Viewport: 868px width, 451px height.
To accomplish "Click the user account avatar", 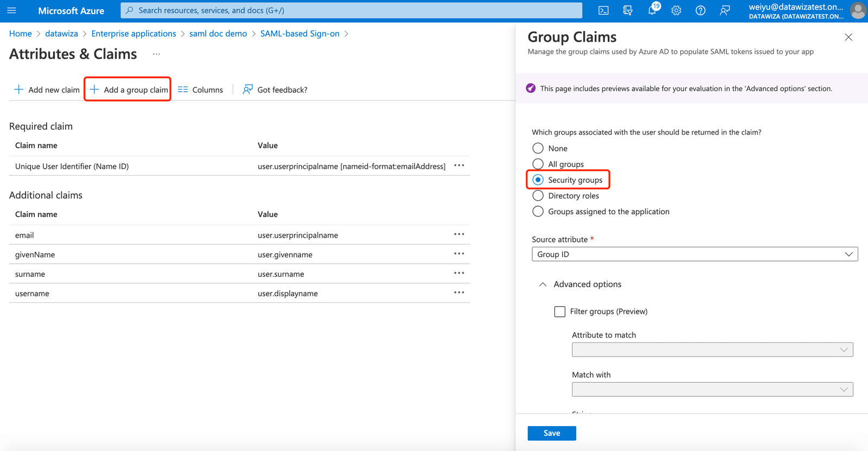I will pyautogui.click(x=858, y=10).
